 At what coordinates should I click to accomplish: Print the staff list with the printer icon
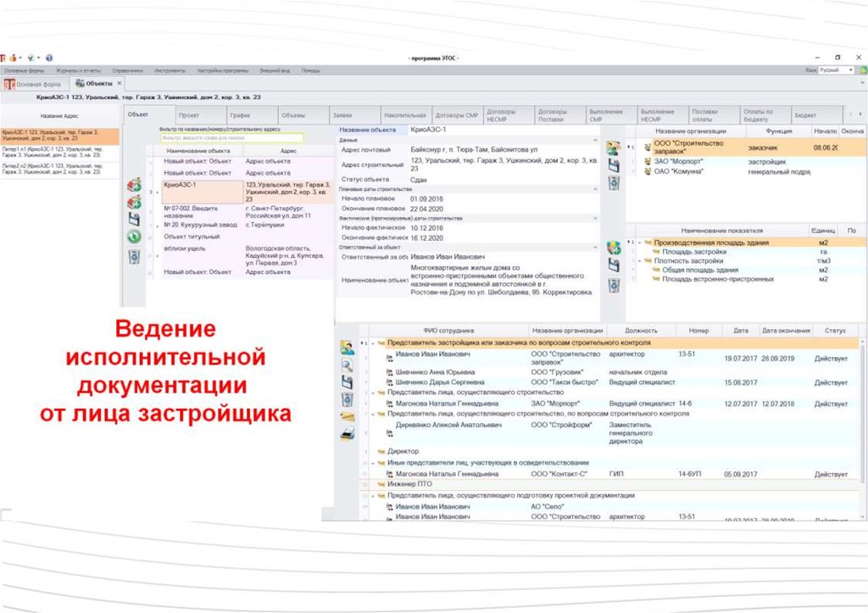click(x=347, y=433)
